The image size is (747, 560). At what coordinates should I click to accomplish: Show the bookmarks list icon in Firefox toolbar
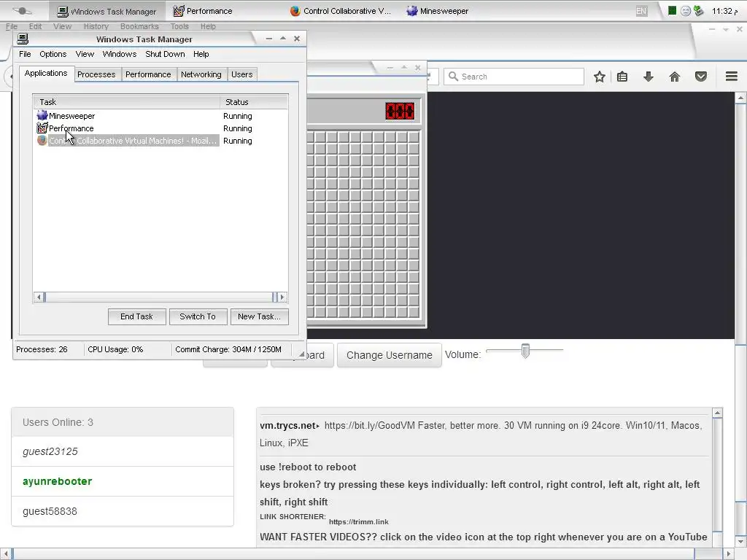coord(622,77)
